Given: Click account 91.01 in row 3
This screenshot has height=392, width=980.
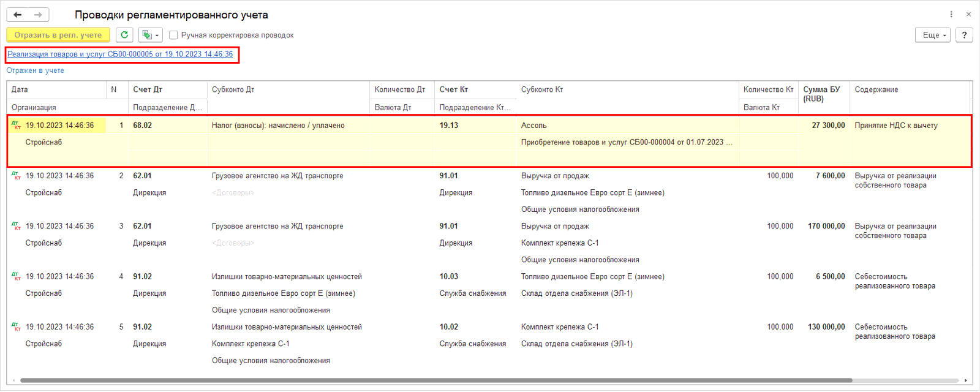Looking at the screenshot, I should click(x=448, y=226).
